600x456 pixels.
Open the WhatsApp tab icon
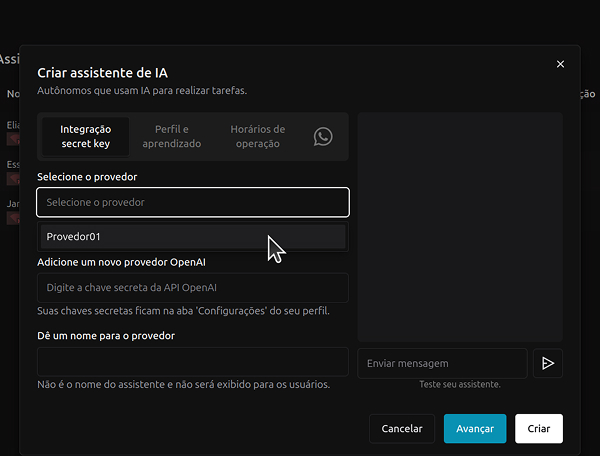(322, 137)
